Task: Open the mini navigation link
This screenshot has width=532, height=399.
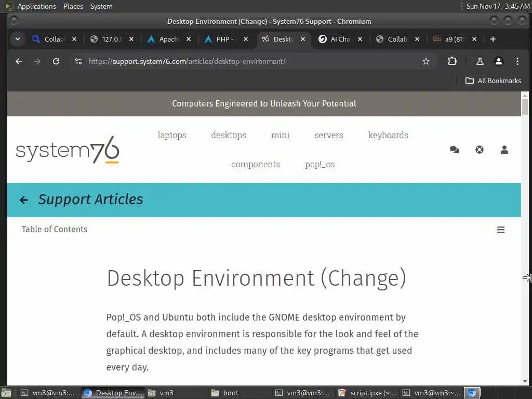Action: click(280, 135)
